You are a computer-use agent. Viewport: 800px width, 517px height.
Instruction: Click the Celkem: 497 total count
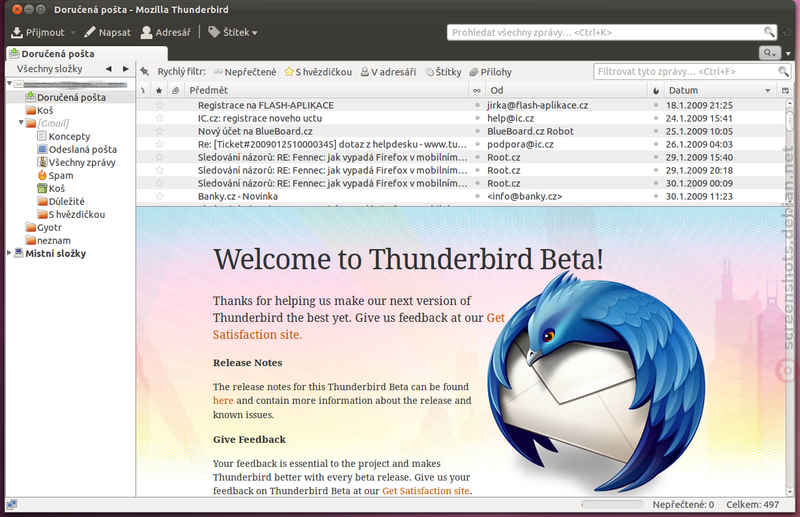pyautogui.click(x=753, y=505)
